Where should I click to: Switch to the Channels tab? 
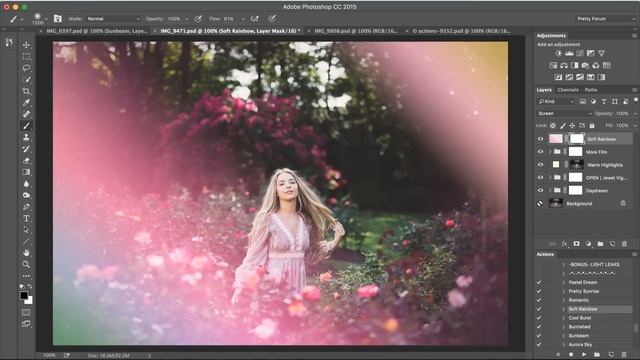click(x=568, y=90)
